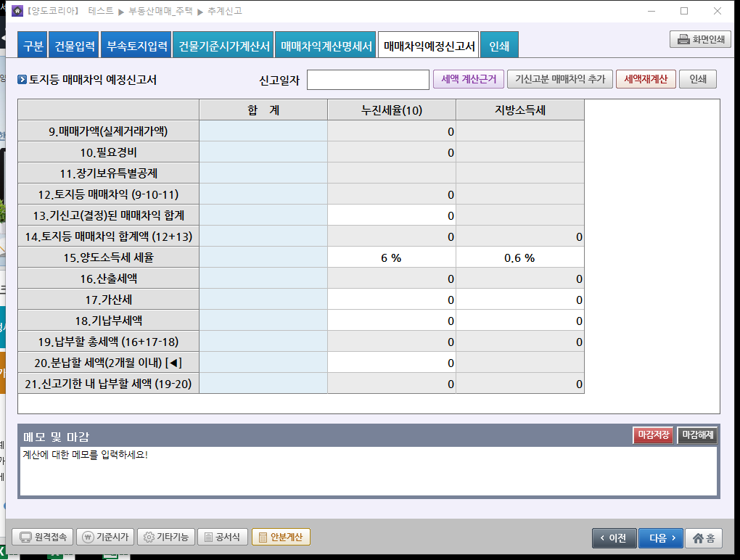Proceed to the 다음 next step

point(660,538)
